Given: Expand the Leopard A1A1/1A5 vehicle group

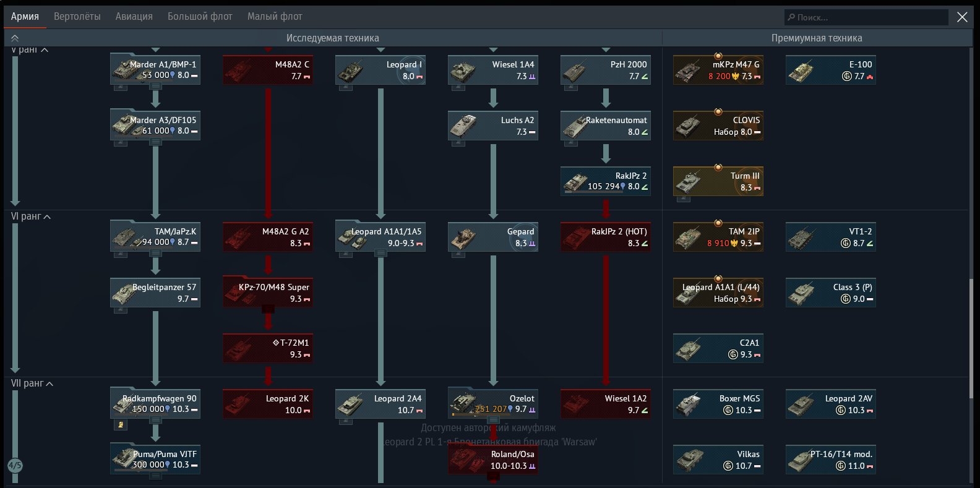Looking at the screenshot, I should pyautogui.click(x=380, y=253).
